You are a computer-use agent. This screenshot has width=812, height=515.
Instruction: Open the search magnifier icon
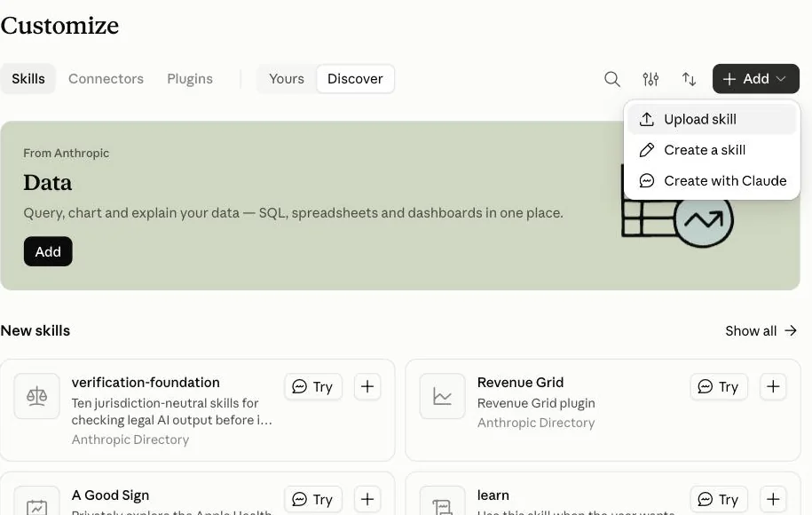pos(612,79)
